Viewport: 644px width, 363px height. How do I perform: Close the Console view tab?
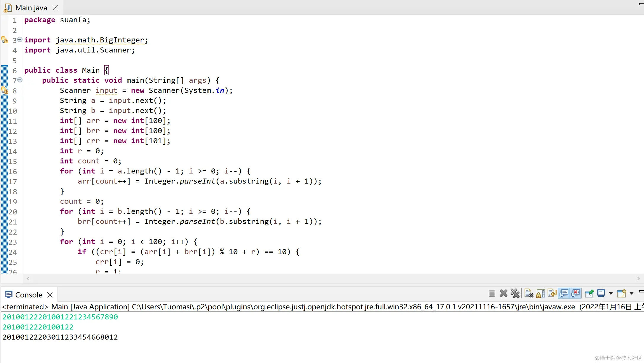50,295
